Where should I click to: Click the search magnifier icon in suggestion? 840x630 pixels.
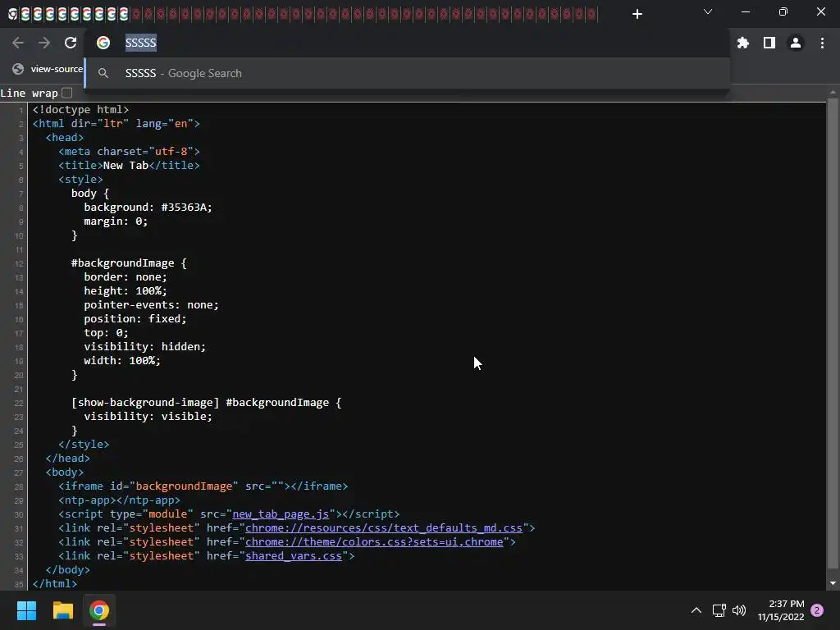pos(103,73)
